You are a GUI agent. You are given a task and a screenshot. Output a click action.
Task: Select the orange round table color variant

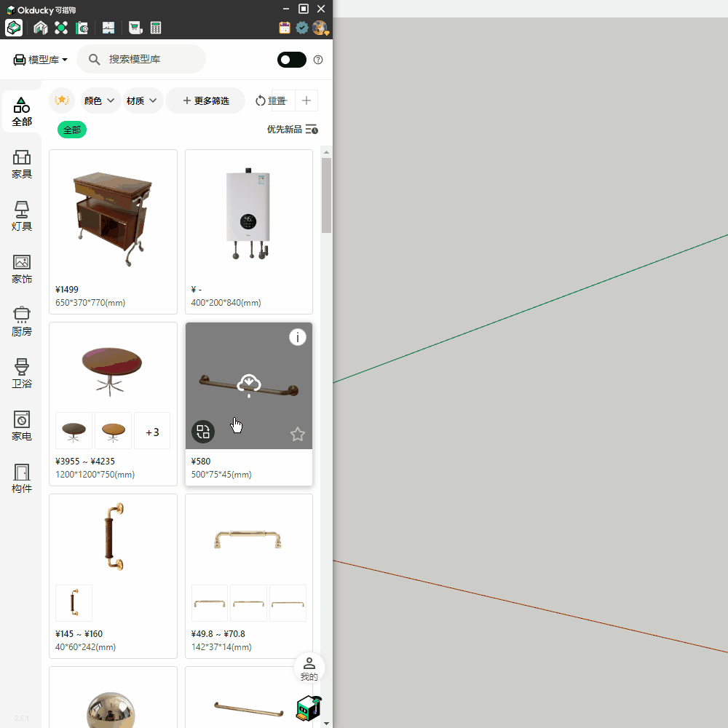point(113,431)
